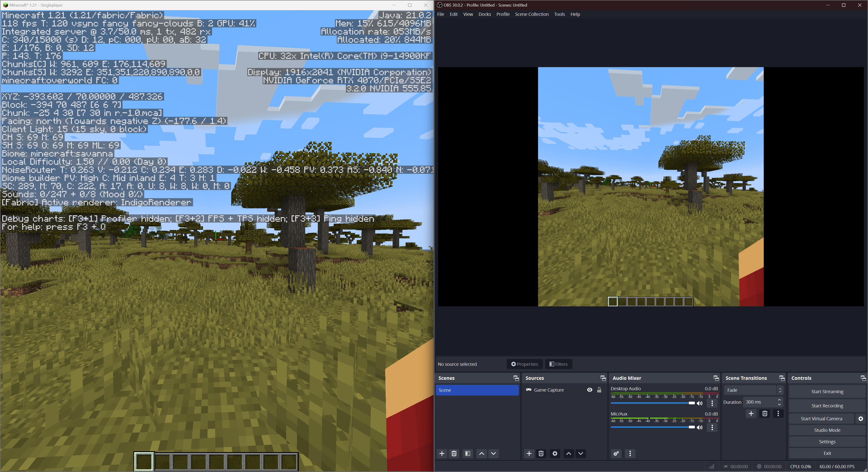Click 60.00 / 60.00 FPS status
This screenshot has height=472, width=868.
[837, 467]
